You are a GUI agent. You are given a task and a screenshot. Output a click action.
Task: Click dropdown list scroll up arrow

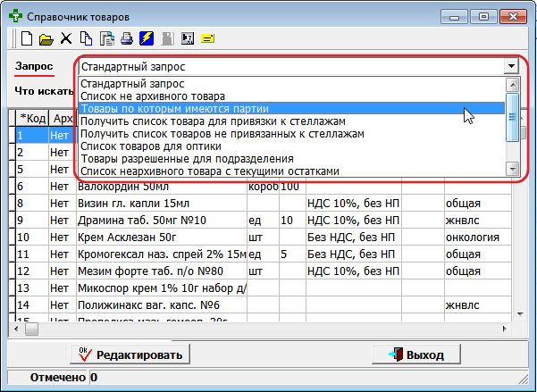513,85
